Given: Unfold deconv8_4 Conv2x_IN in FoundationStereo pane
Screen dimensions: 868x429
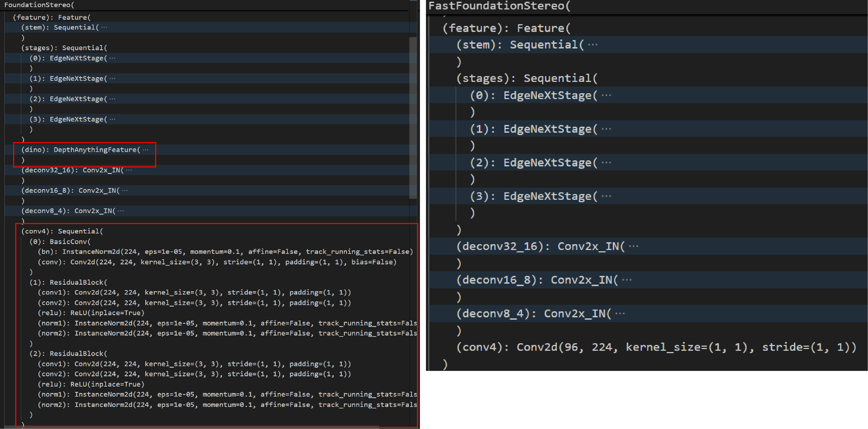Looking at the screenshot, I should pos(121,211).
